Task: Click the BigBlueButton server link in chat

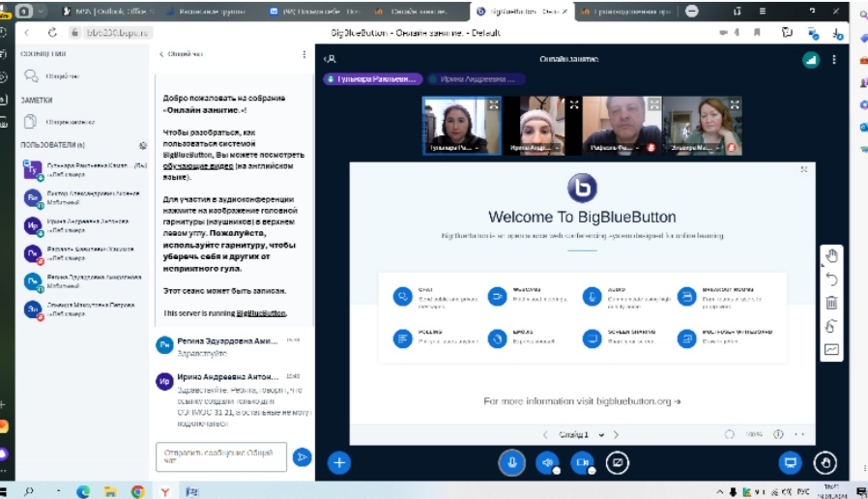Action: coord(261,313)
